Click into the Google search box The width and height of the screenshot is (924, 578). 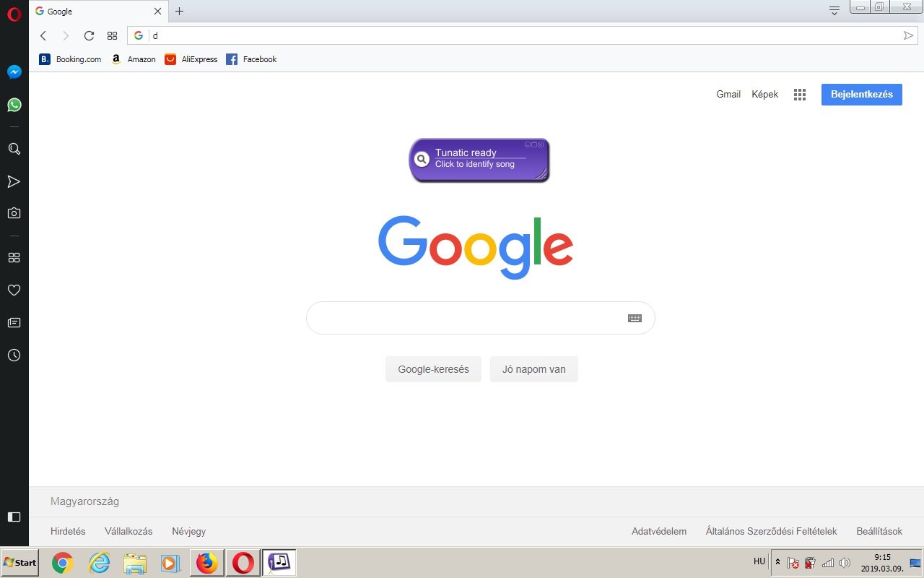480,318
